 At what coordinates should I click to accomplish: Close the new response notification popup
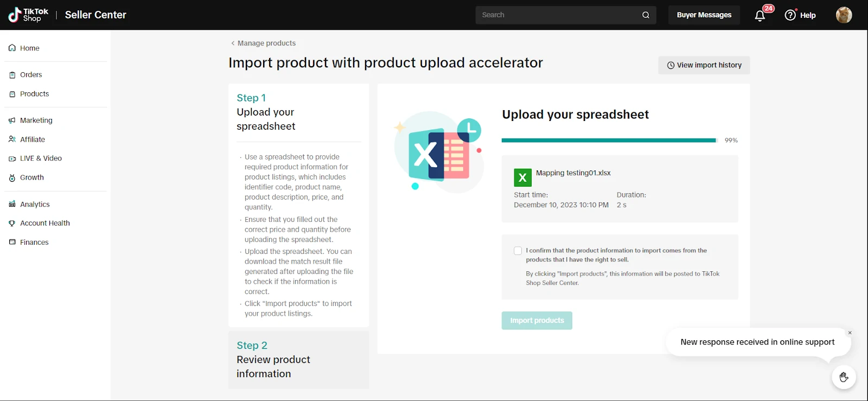pos(850,333)
